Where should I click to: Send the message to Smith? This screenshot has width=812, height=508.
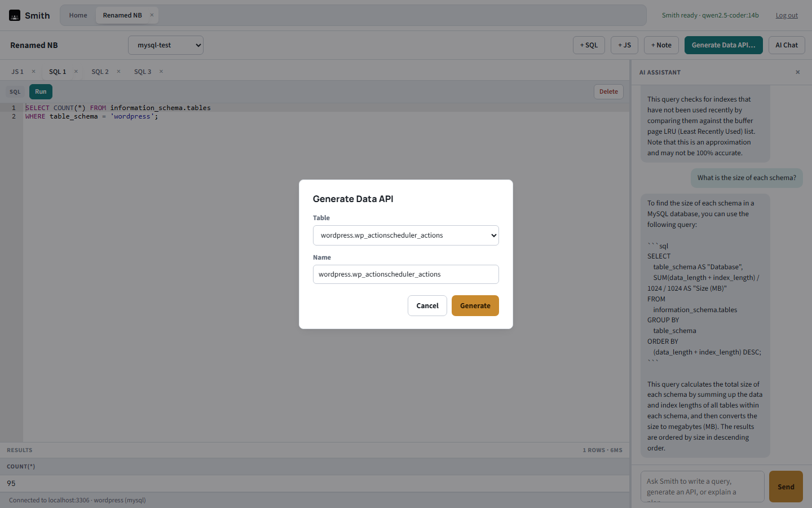click(786, 487)
